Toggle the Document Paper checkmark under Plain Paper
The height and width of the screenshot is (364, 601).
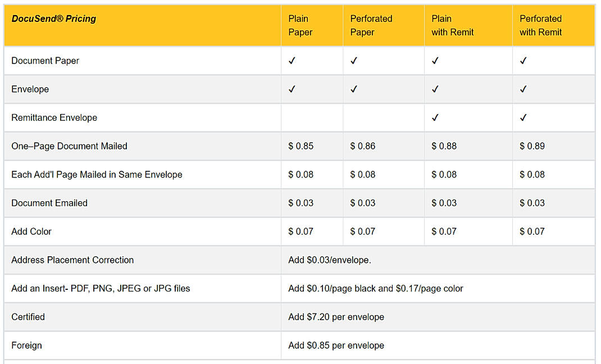click(x=292, y=60)
